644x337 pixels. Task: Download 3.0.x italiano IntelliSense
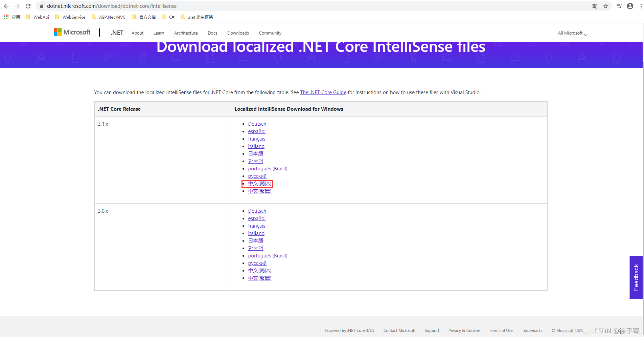click(x=256, y=233)
